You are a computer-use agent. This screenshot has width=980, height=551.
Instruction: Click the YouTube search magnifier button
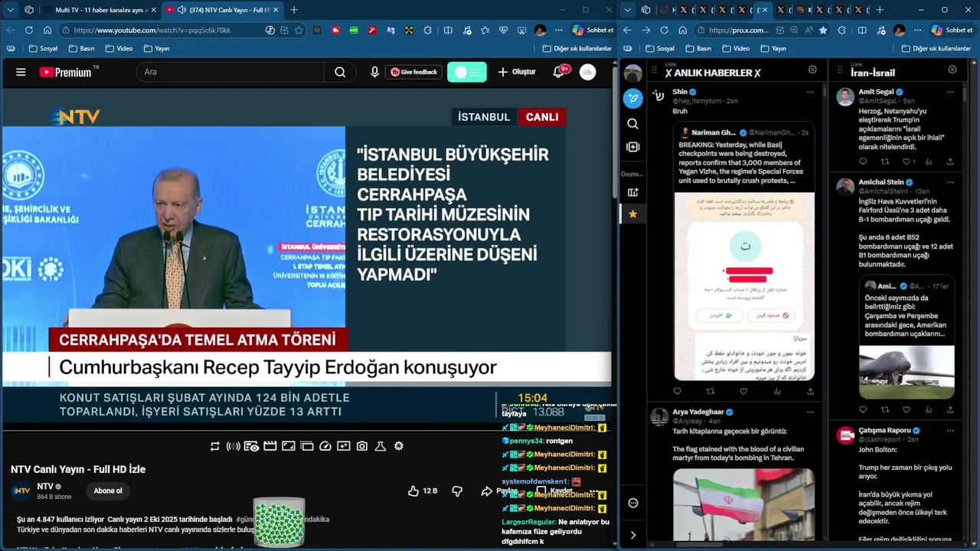point(340,72)
